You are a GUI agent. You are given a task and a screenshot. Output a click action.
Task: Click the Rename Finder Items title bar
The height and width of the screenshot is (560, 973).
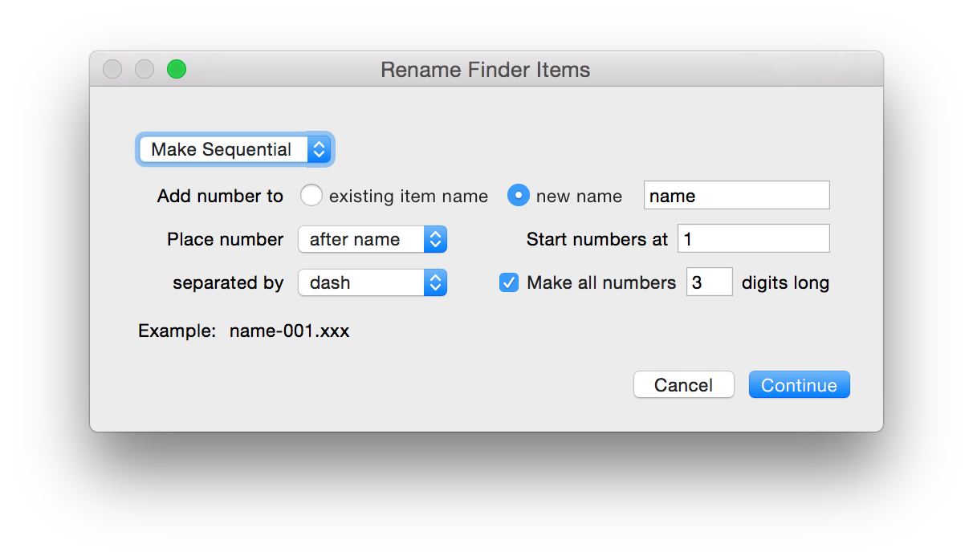coord(485,70)
